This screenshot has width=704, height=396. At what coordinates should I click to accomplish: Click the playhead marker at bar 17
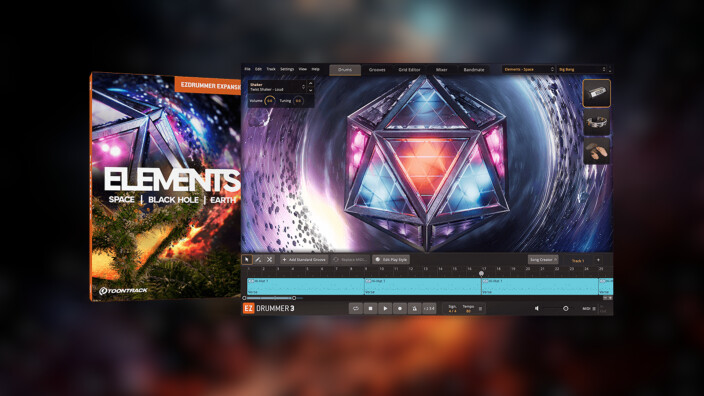tap(481, 273)
